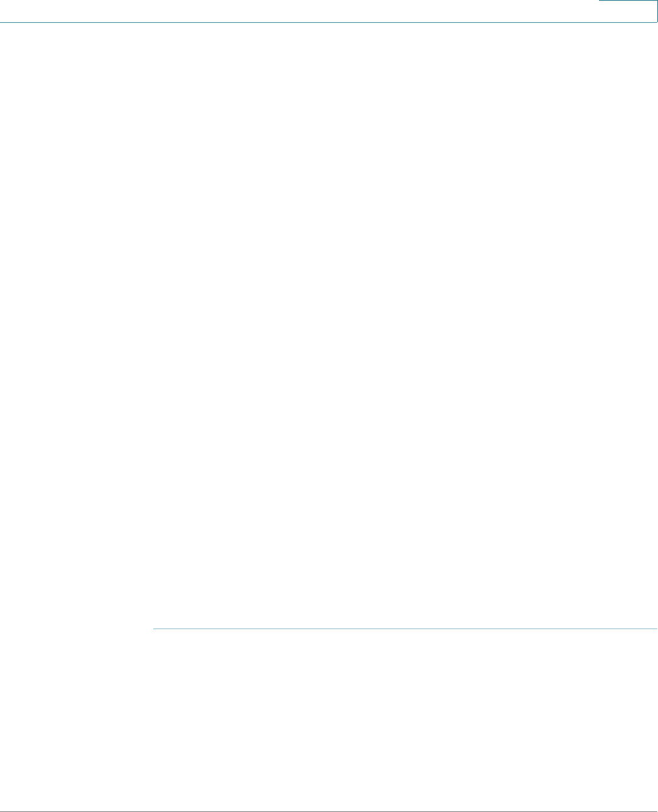This screenshot has height=812, width=658.
Task: Click the empty outlined box in the header corner
Action: [x=628, y=11]
